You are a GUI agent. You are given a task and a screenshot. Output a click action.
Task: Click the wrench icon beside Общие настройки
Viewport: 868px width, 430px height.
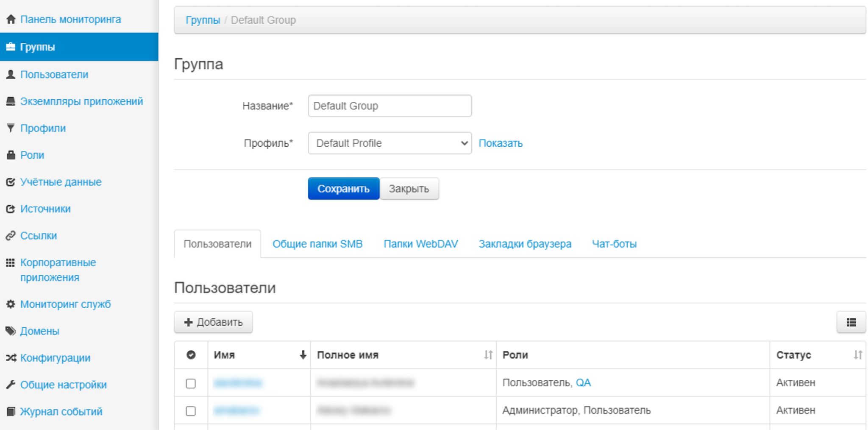[11, 385]
